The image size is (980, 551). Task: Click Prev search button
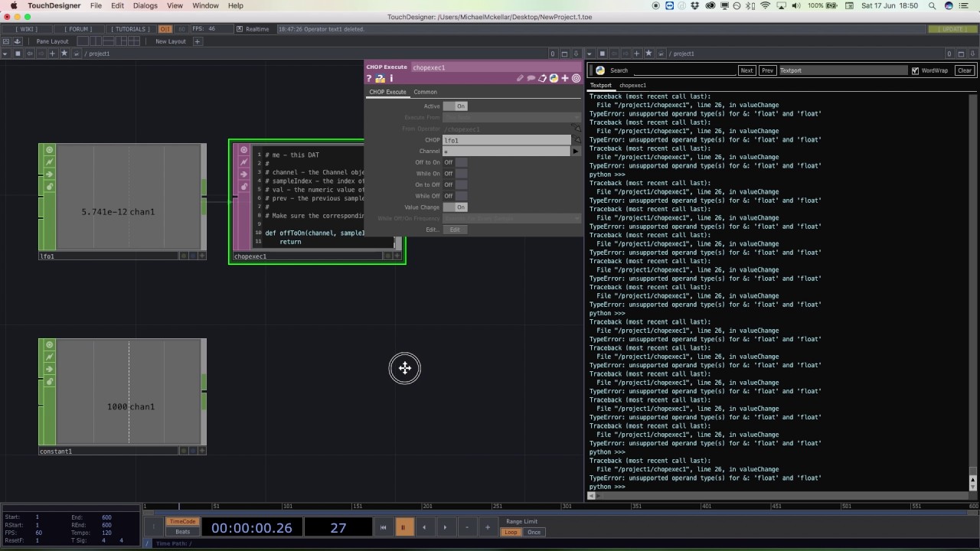(x=767, y=70)
